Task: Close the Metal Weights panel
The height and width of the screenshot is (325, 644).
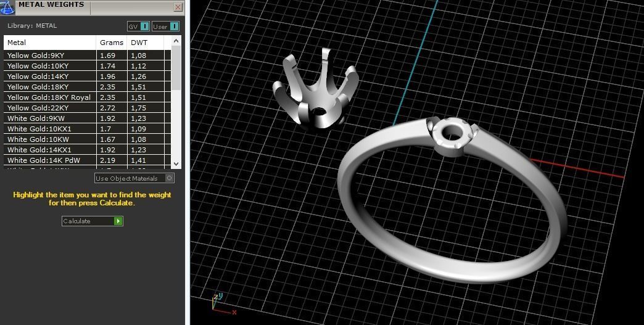Action: [178, 7]
